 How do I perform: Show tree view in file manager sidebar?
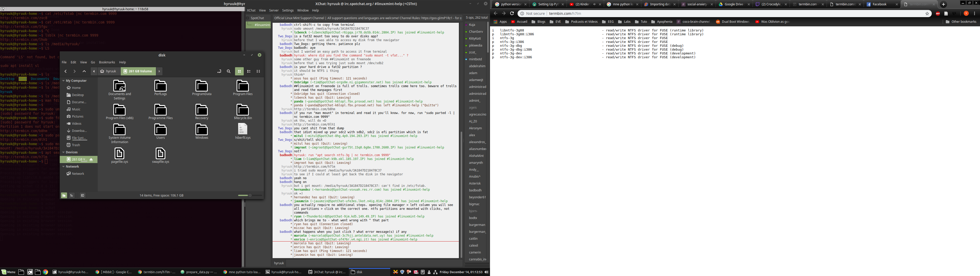(x=71, y=195)
